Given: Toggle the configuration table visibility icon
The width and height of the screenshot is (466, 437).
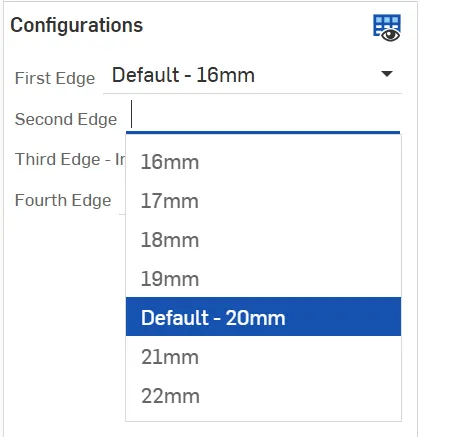Looking at the screenshot, I should coord(387,28).
